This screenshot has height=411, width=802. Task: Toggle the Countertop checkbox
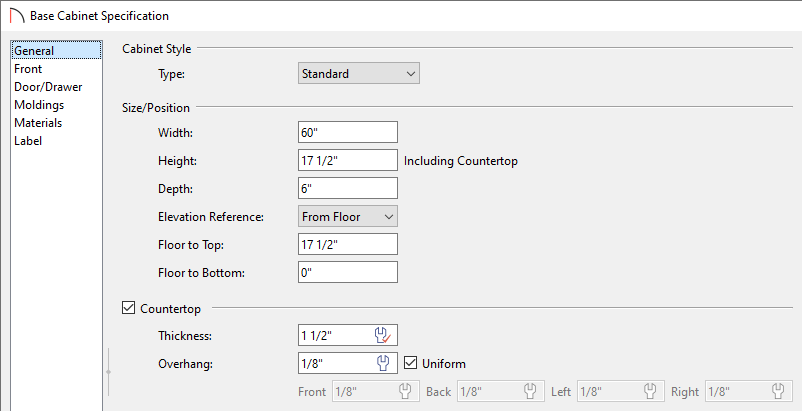tap(128, 308)
